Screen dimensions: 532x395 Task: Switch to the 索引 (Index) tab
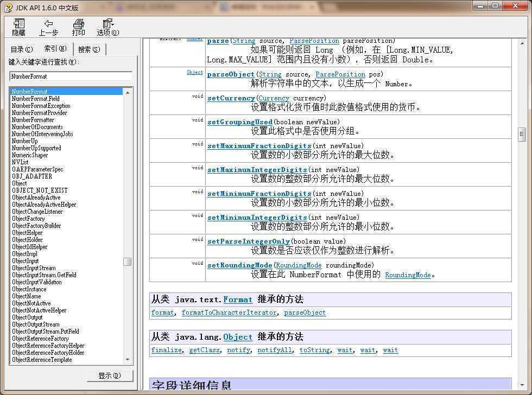[x=55, y=48]
